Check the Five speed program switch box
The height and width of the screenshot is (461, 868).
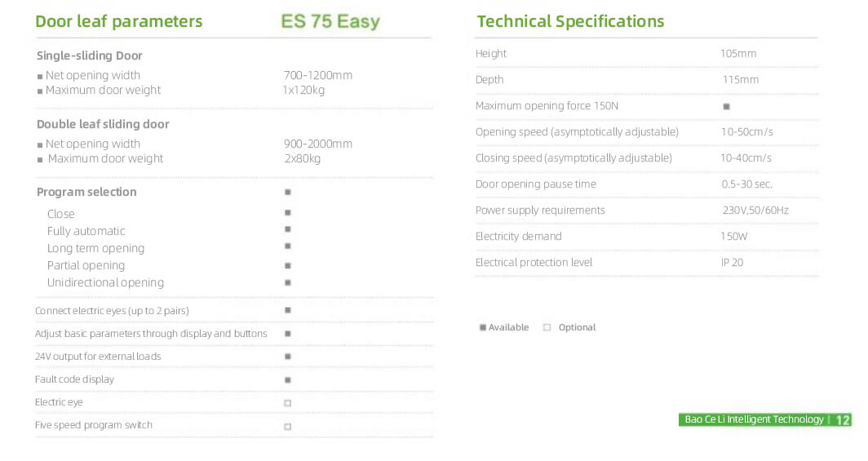tap(287, 426)
